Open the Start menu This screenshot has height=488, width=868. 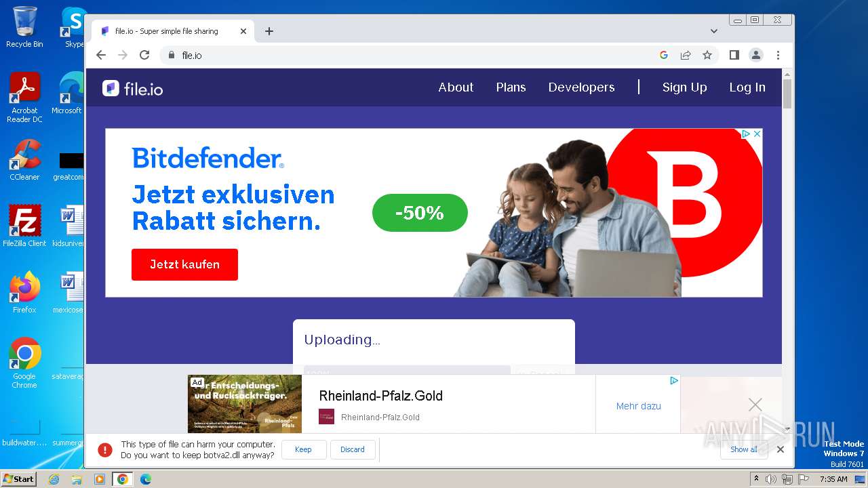coord(19,479)
